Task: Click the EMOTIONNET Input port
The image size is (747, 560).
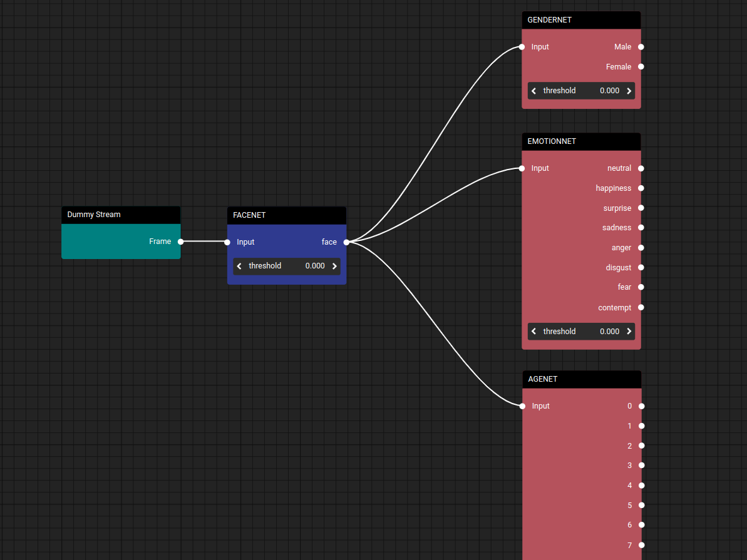Action: 522,168
